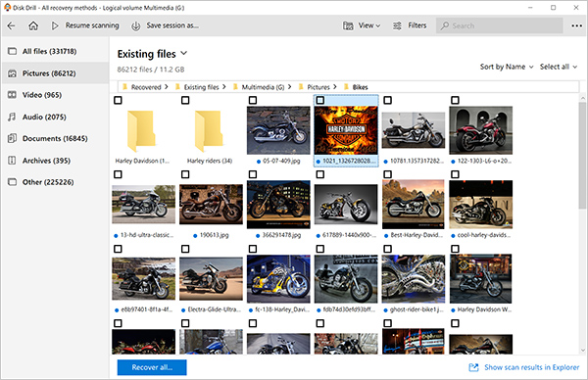This screenshot has height=380, width=588.
Task: Click the Bikes breadcrumb folder icon
Action: (x=347, y=87)
